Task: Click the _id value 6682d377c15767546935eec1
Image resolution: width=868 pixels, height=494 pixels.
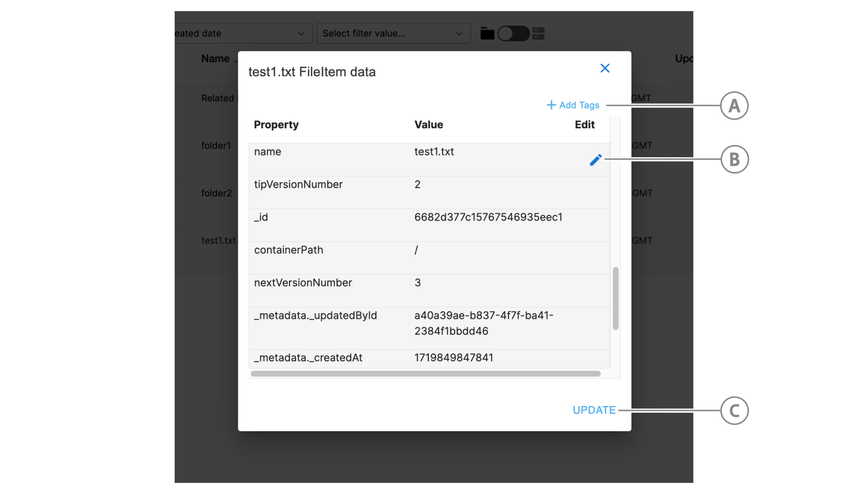Action: 488,217
